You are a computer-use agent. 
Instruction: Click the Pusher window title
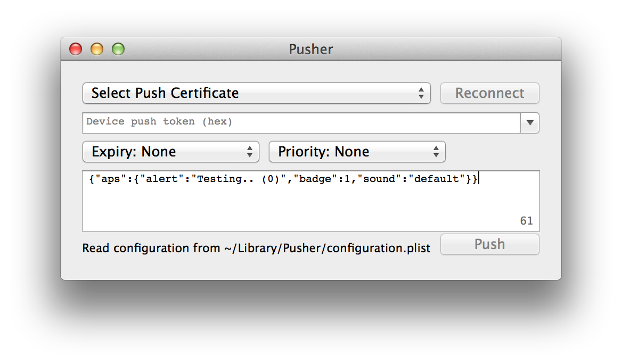(x=310, y=49)
